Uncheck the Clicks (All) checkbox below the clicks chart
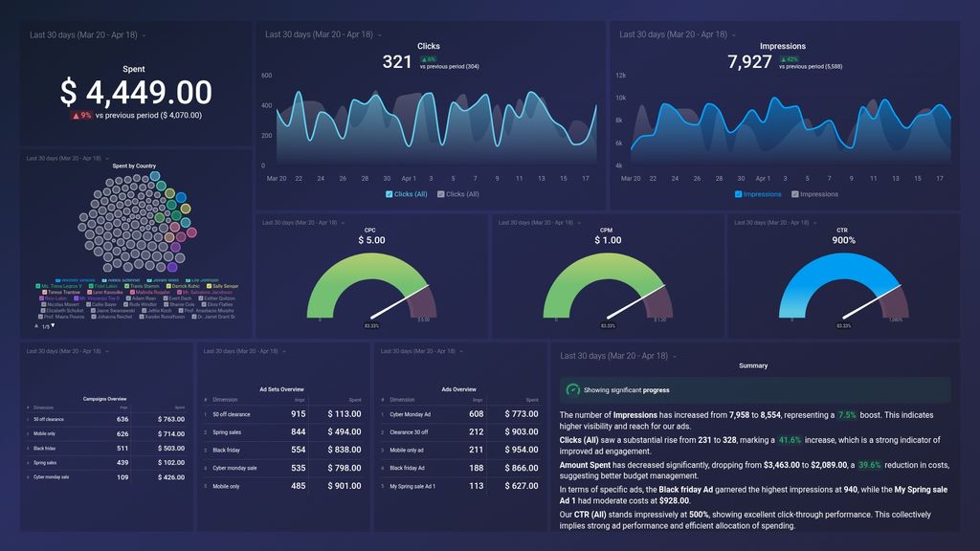This screenshot has width=980, height=551. pyautogui.click(x=389, y=194)
